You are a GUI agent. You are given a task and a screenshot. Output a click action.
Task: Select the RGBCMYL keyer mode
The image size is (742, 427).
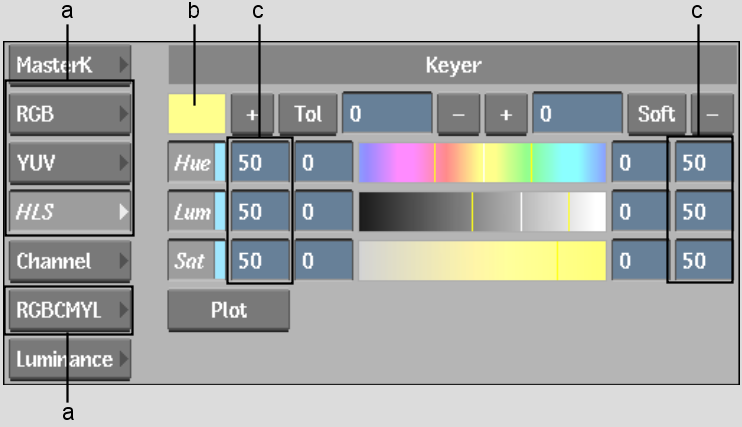pyautogui.click(x=70, y=310)
